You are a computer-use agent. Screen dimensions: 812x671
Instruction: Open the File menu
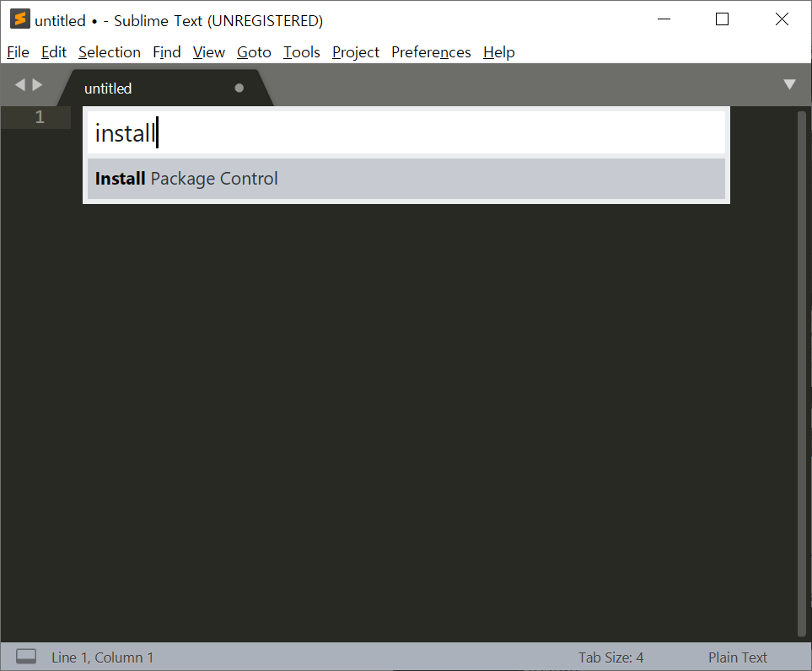click(x=18, y=52)
